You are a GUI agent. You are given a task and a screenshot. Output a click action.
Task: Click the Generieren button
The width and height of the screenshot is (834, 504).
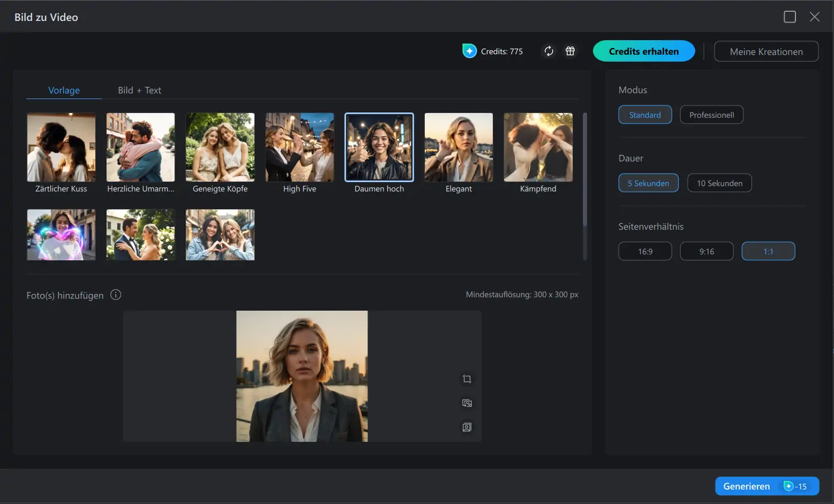point(767,486)
